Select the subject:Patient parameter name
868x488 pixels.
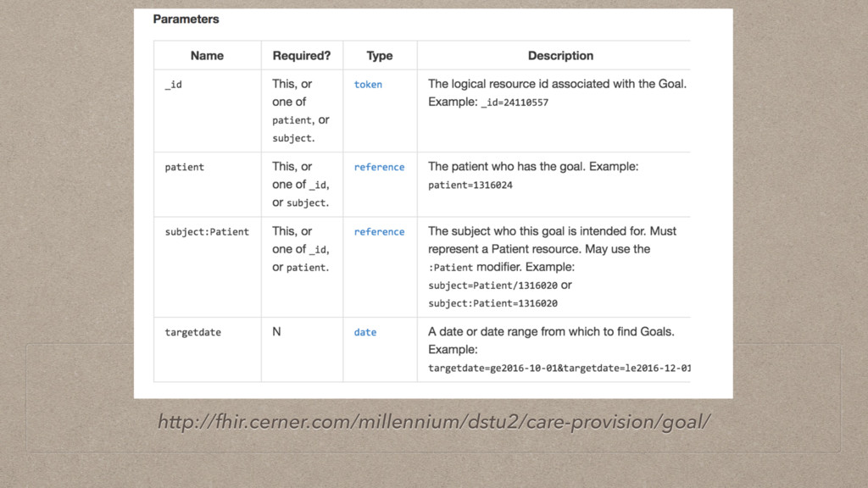[x=207, y=232]
